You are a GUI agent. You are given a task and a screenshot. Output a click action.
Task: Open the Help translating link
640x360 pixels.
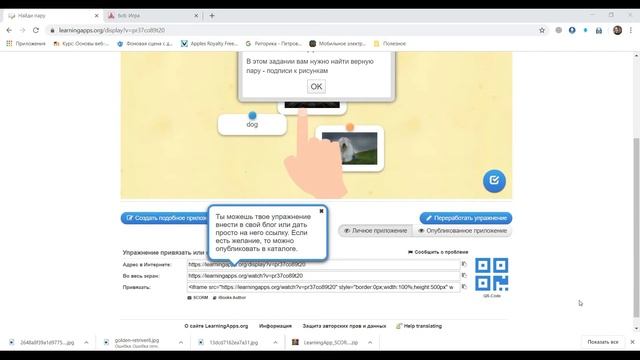419,326
